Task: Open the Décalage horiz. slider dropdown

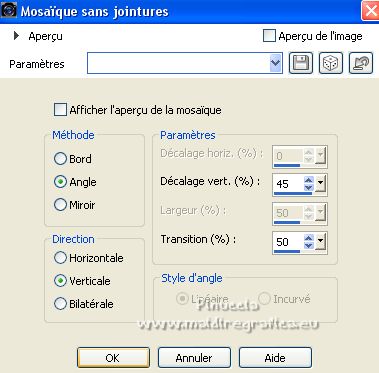Action: (320, 156)
